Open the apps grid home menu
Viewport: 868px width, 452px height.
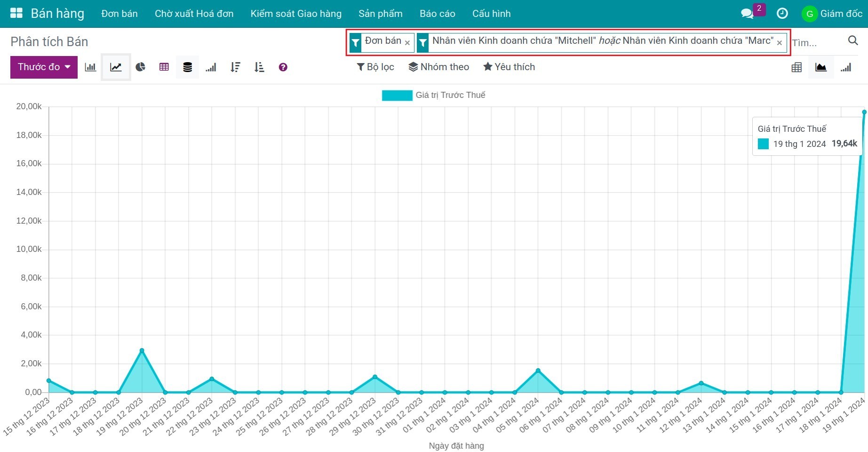click(x=16, y=13)
